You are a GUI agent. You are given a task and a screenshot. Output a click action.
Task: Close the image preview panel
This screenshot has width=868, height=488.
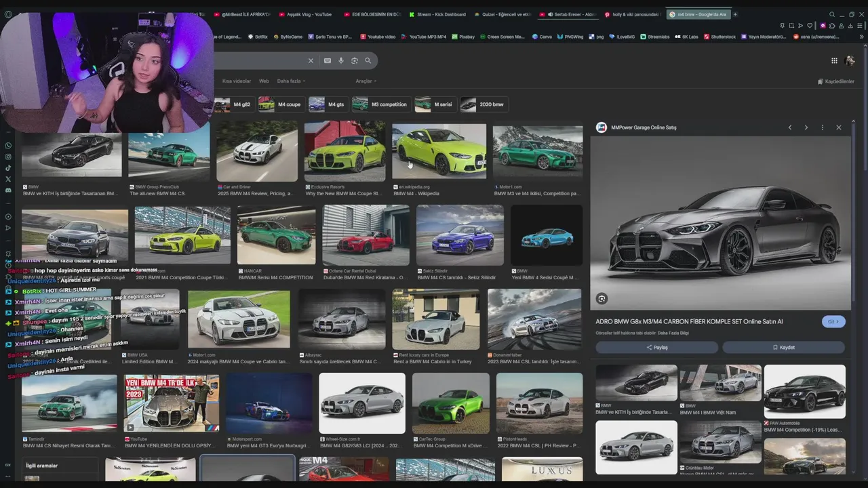[x=839, y=127]
